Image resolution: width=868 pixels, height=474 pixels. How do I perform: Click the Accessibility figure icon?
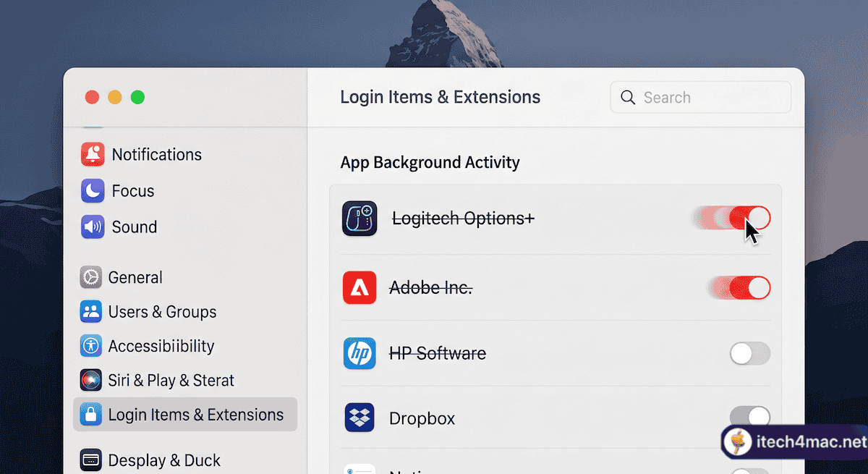coord(91,346)
